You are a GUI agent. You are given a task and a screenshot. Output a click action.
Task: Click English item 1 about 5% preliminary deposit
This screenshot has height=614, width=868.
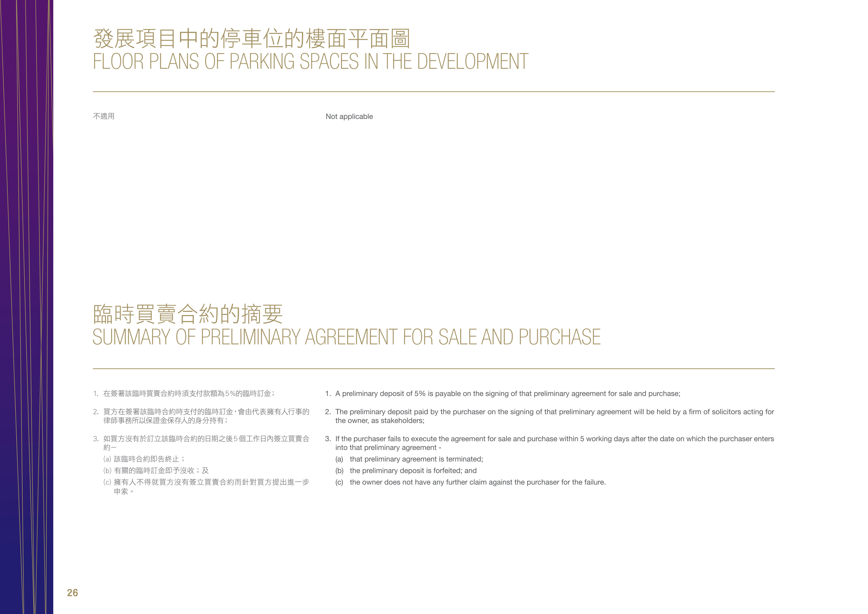coord(503,393)
